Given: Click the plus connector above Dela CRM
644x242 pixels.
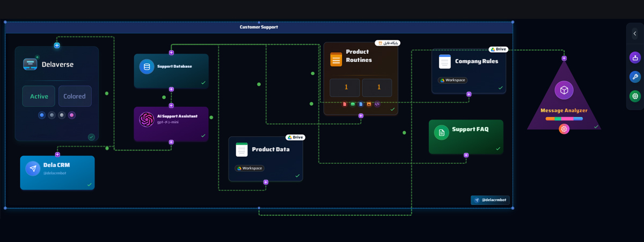Looking at the screenshot, I should point(57,155).
